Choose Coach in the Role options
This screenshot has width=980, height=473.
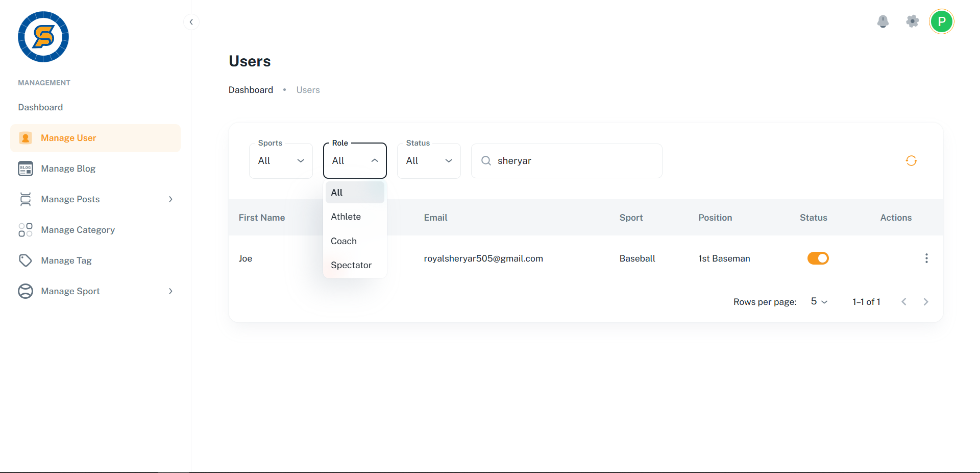[x=344, y=241]
